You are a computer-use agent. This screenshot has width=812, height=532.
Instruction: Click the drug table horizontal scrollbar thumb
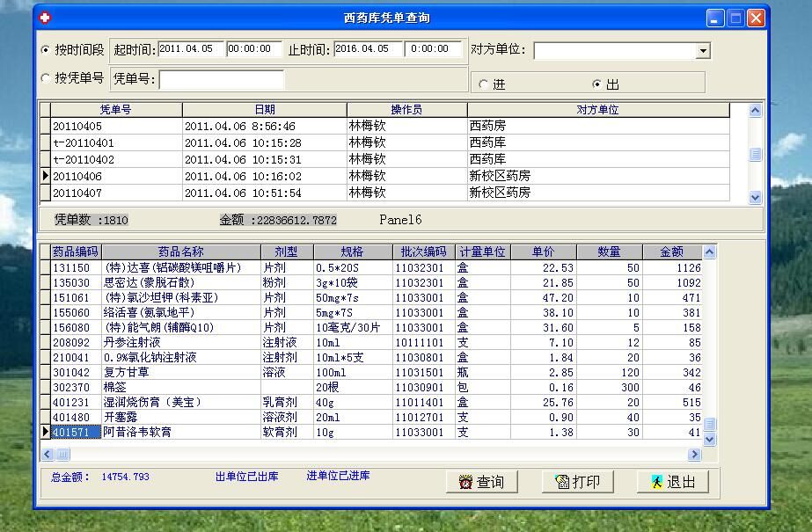point(62,455)
